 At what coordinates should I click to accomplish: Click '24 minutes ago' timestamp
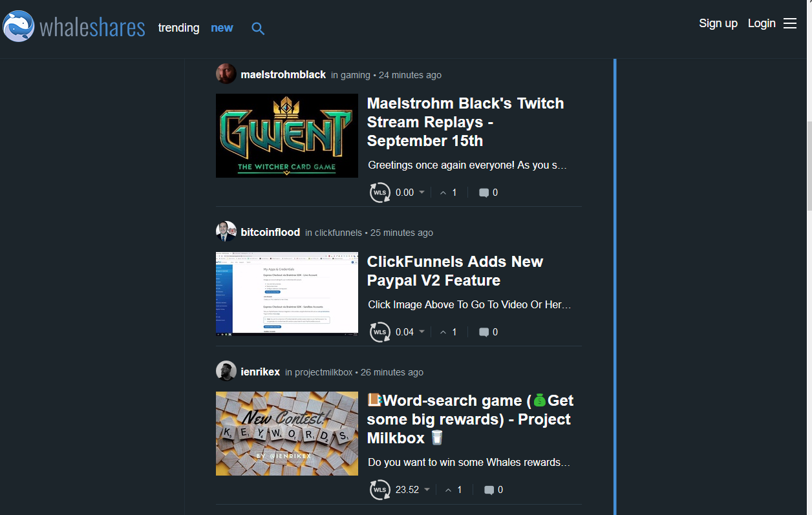[410, 75]
